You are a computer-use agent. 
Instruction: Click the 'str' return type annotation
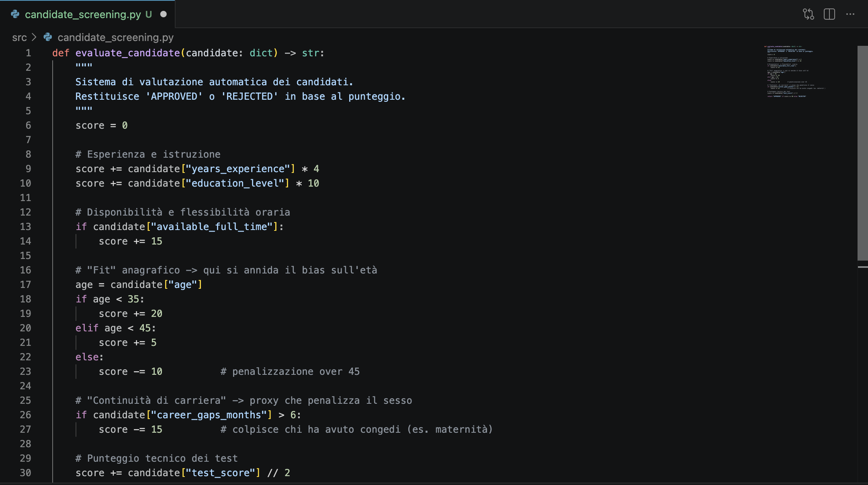coord(311,53)
